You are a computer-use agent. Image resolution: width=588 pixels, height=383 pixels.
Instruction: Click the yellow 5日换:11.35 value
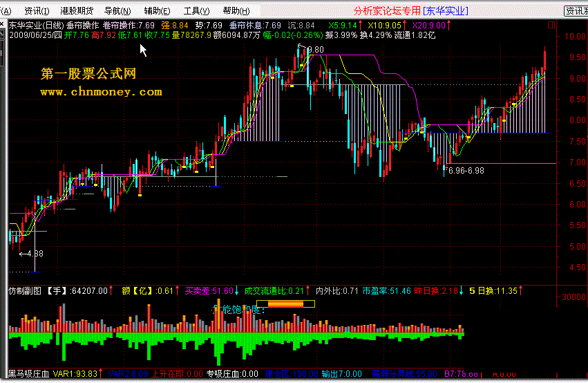[493, 291]
